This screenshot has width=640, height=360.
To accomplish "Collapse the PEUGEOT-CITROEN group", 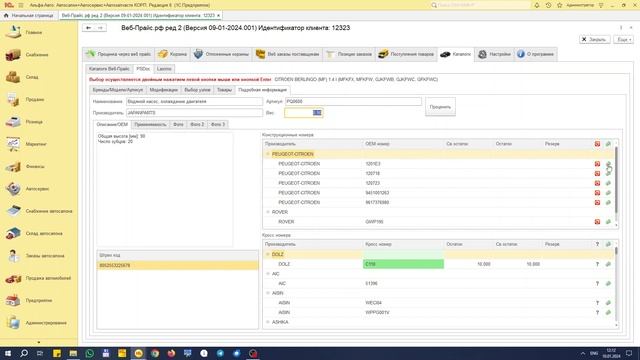I will (268, 154).
